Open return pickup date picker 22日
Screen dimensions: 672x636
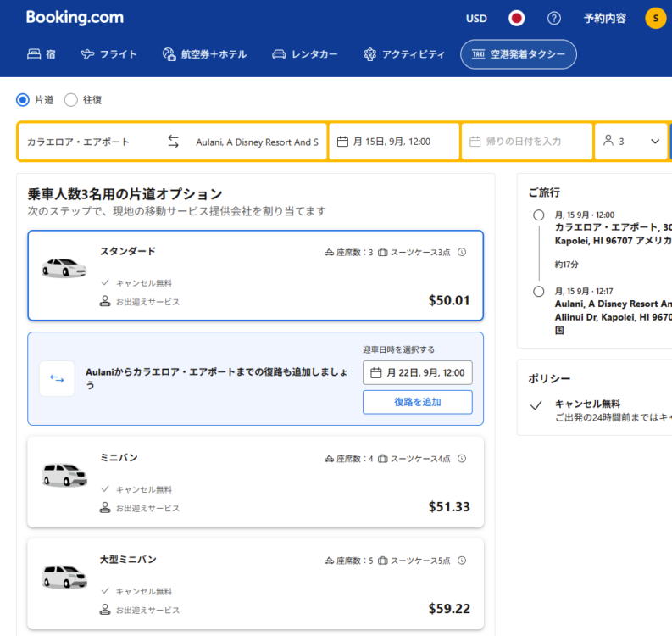417,372
